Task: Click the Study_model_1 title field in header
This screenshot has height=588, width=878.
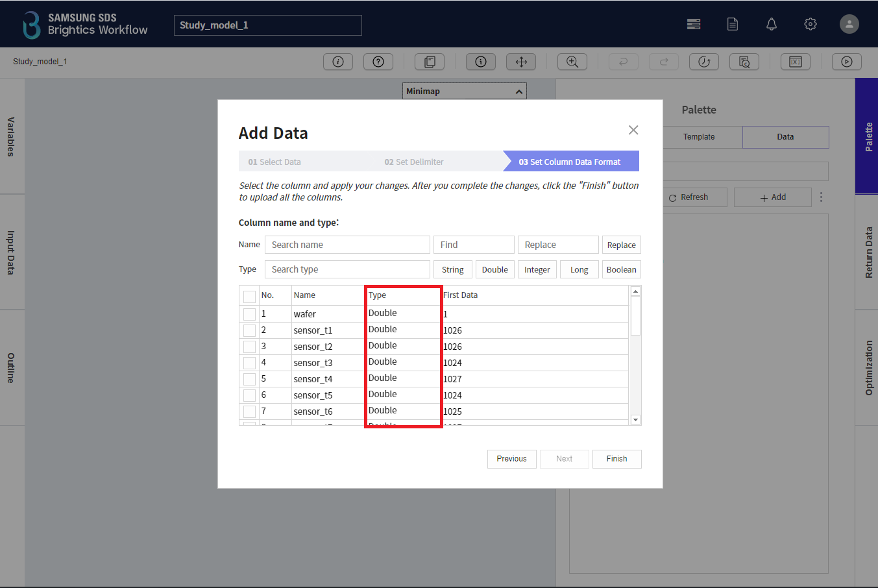Action: click(268, 25)
